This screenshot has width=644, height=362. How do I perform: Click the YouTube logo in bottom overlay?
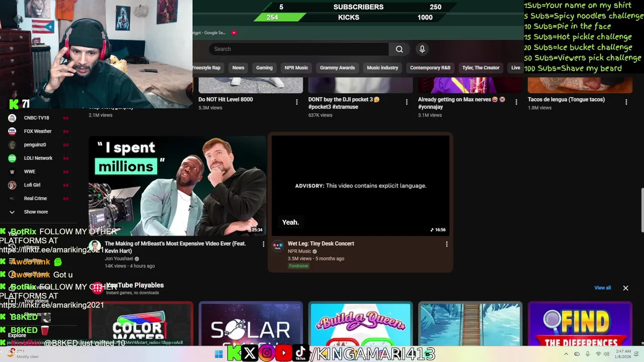(284, 353)
